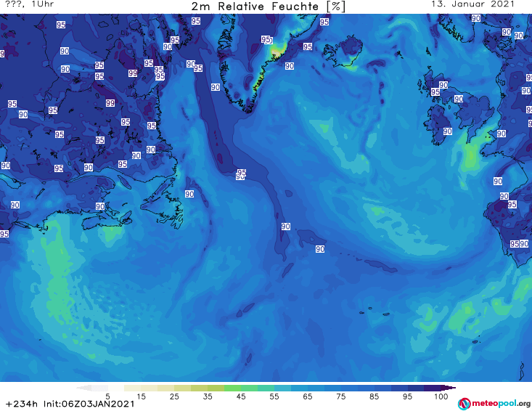Pick the green swatch right after 45 tick
532x411 pixels.
[x=250, y=388]
